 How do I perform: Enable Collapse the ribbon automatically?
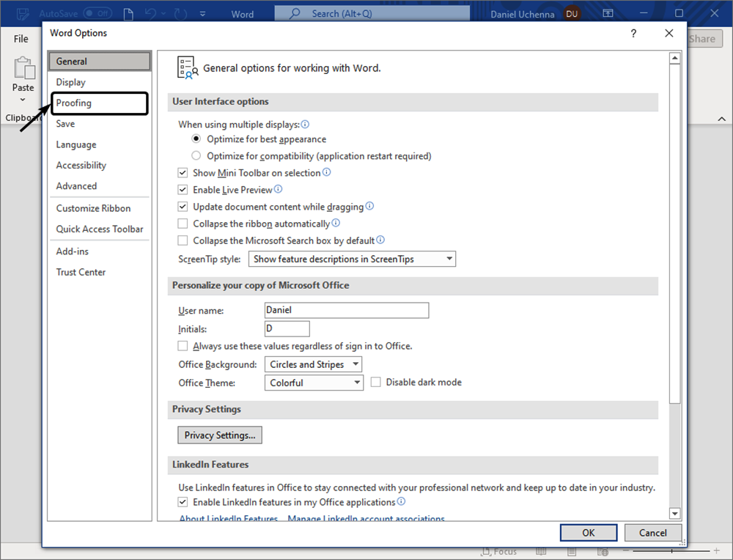pos(183,224)
